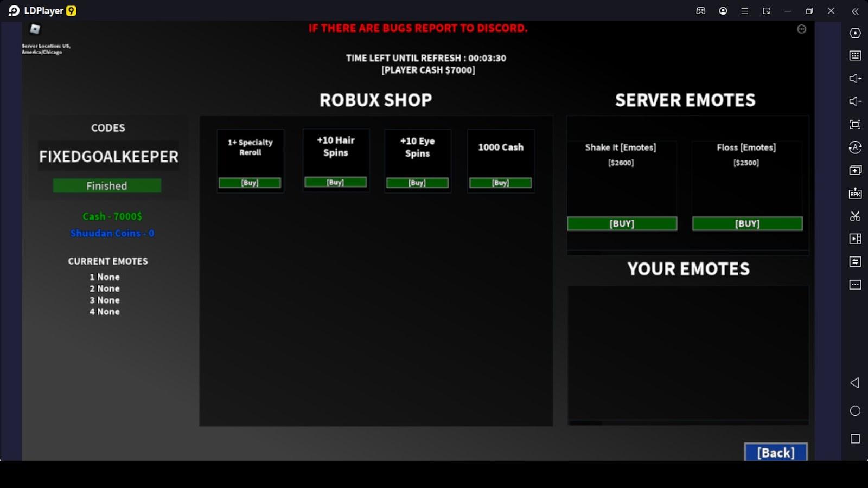Click the Cash - 7000$ label
The width and height of the screenshot is (868, 488).
[112, 216]
